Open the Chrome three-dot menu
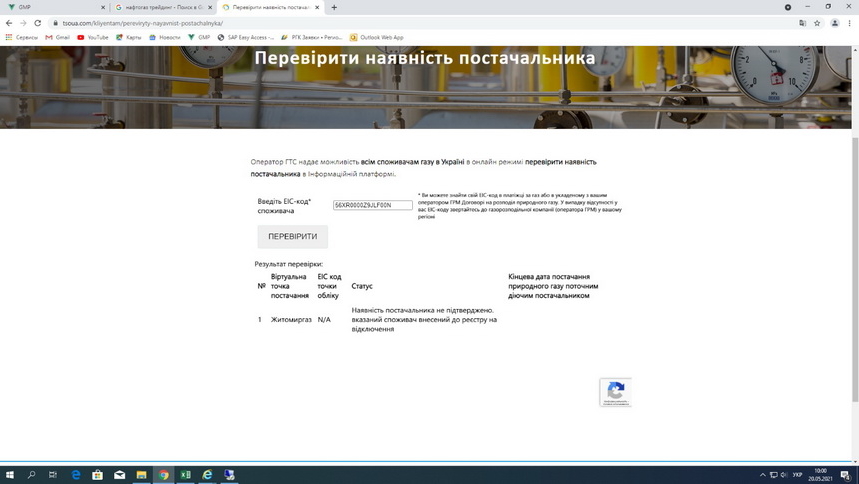 (x=850, y=23)
